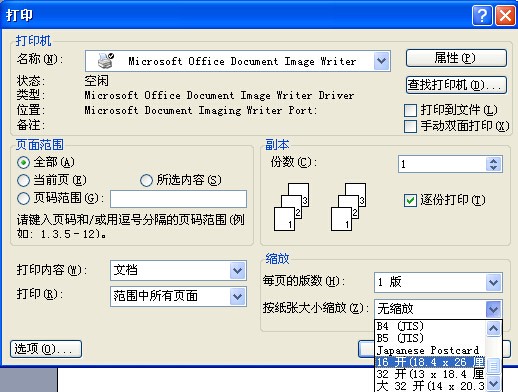Enable 手动双面打印(X) checkbox

click(410, 126)
